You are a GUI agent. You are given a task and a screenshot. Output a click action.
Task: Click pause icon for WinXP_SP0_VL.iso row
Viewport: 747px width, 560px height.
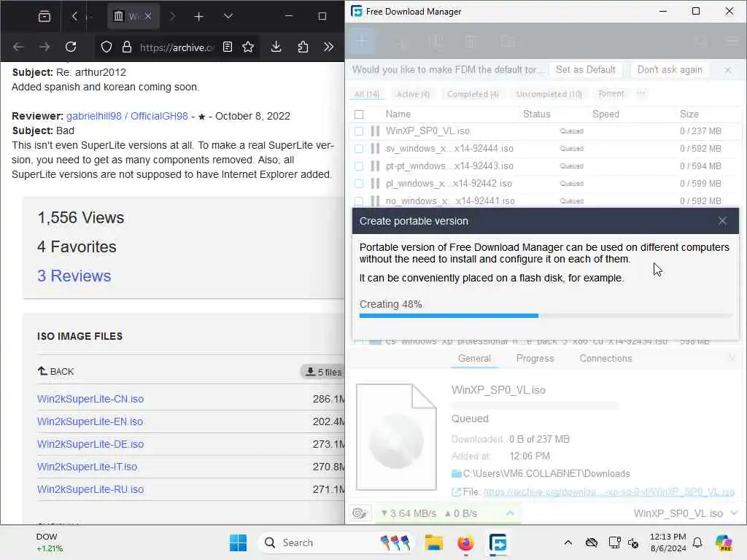(x=375, y=131)
